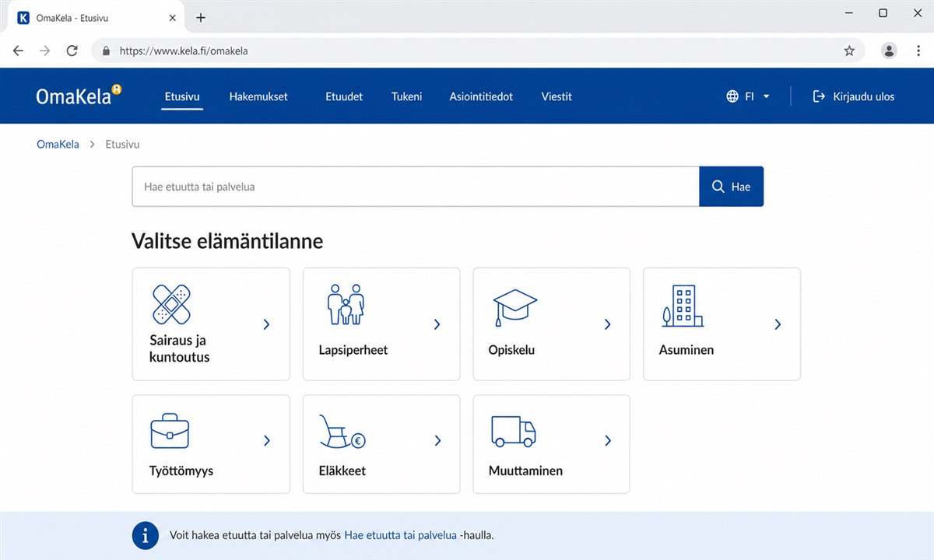Click the Työttömyys card label
The height and width of the screenshot is (560, 934).
[181, 471]
